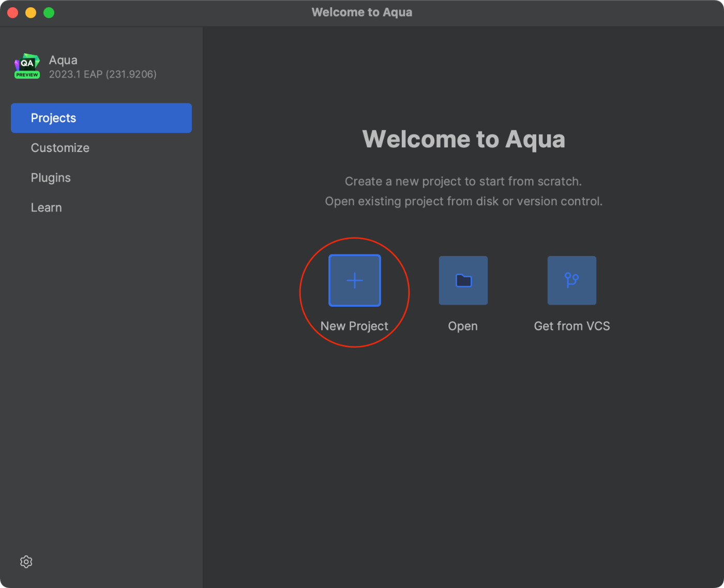Image resolution: width=724 pixels, height=588 pixels.
Task: Click the Get from VCS label
Action: pyautogui.click(x=572, y=326)
